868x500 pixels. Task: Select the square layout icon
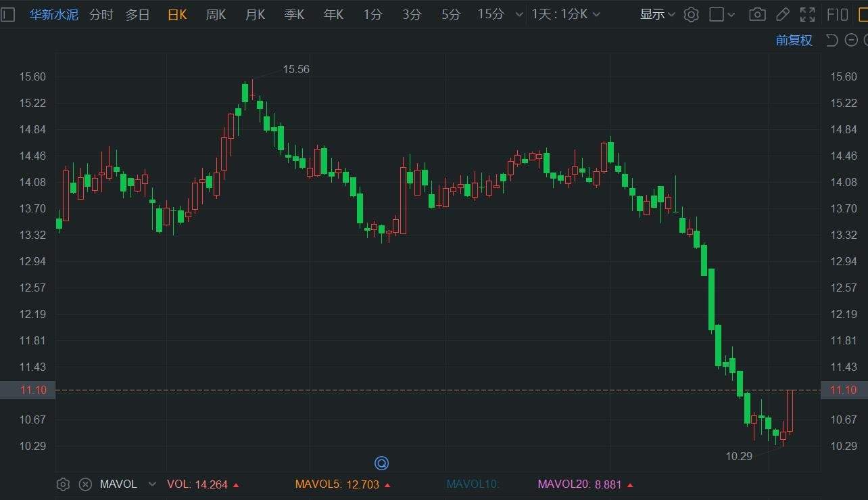tap(716, 14)
